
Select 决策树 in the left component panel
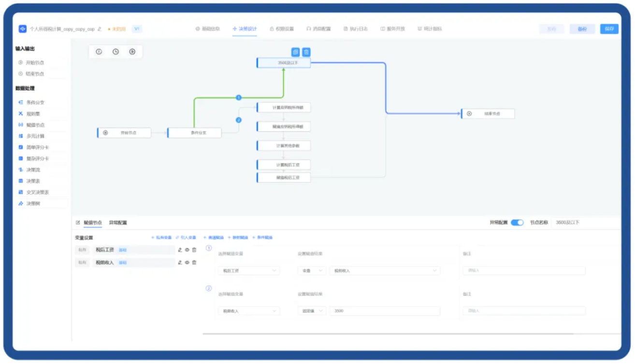pyautogui.click(x=33, y=204)
